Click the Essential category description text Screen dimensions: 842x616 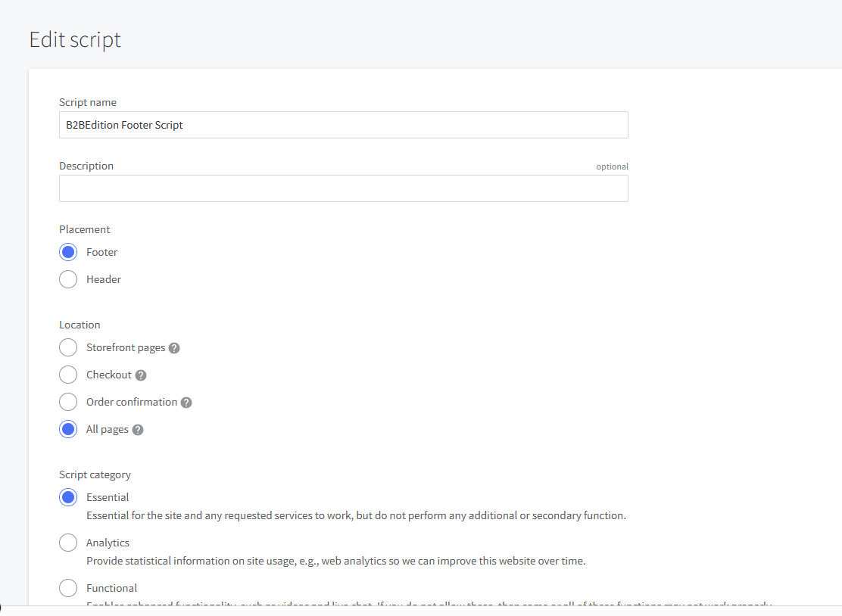tap(356, 516)
